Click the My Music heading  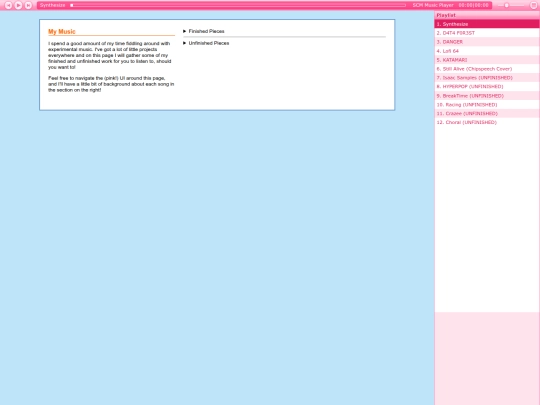click(62, 32)
